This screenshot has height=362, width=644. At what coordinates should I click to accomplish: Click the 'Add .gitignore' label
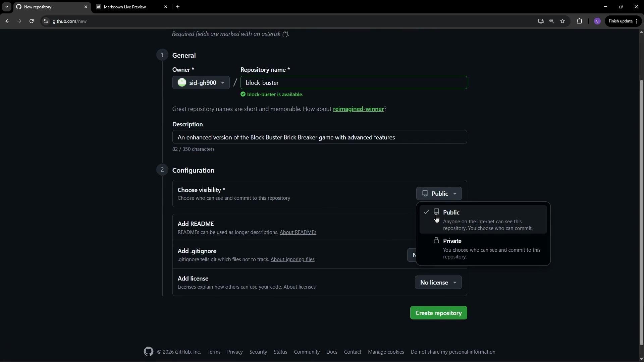[197, 251]
